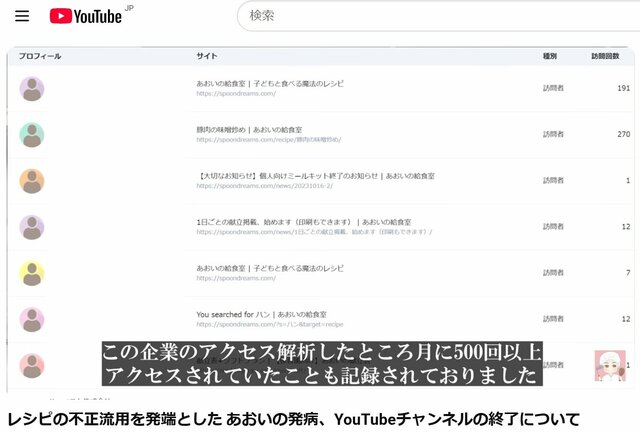This screenshot has width=640, height=432.
Task: Click the 種別 column header
Action: [550, 56]
